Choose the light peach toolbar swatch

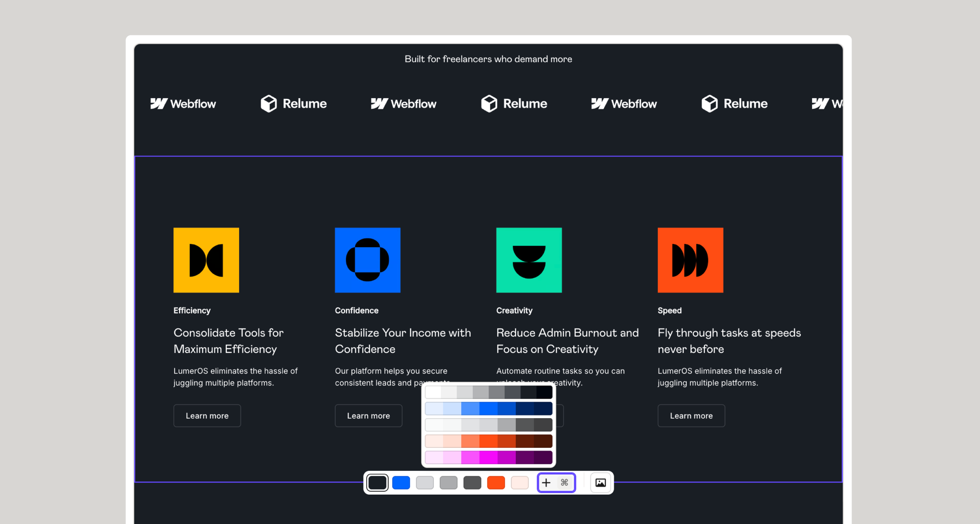point(520,483)
